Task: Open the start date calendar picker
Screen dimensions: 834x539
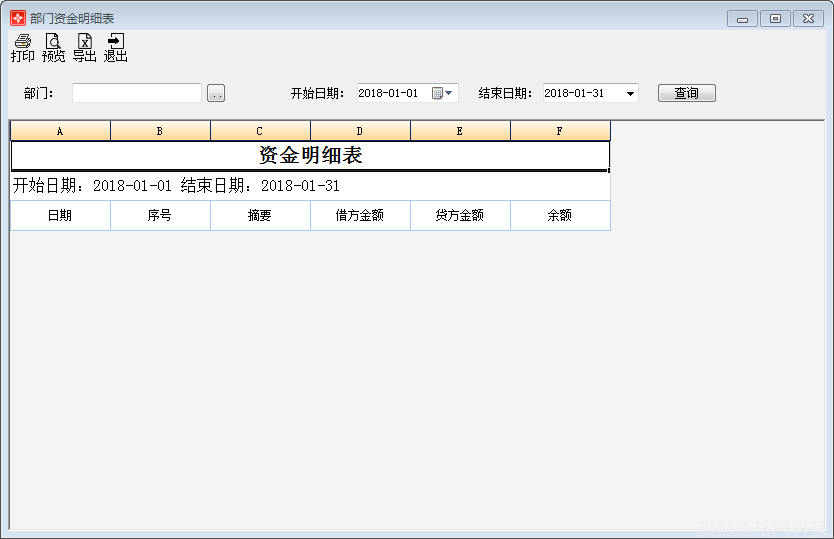Action: tap(442, 93)
